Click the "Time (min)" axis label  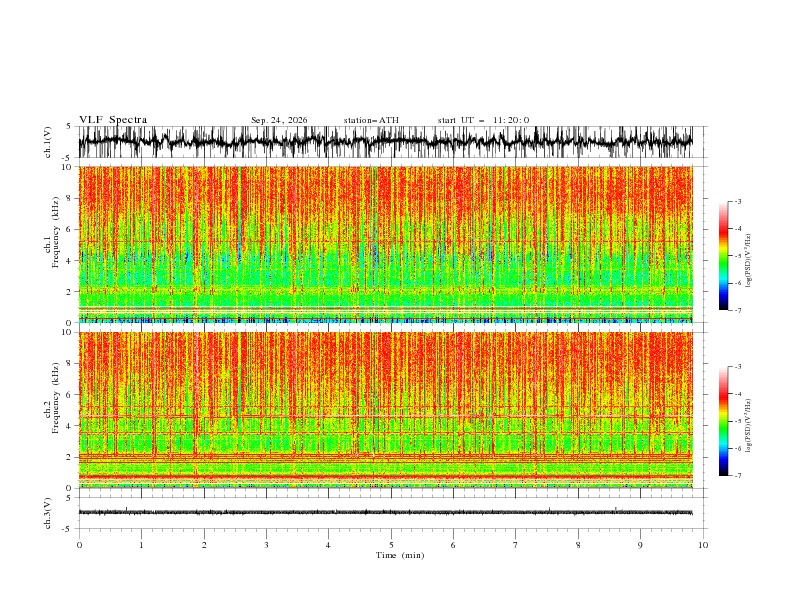point(400,555)
